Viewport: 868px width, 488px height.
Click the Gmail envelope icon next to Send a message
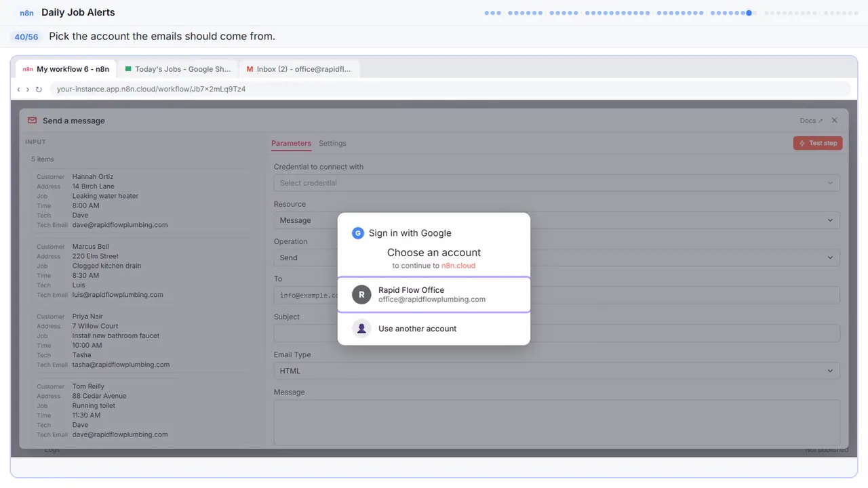tap(33, 121)
